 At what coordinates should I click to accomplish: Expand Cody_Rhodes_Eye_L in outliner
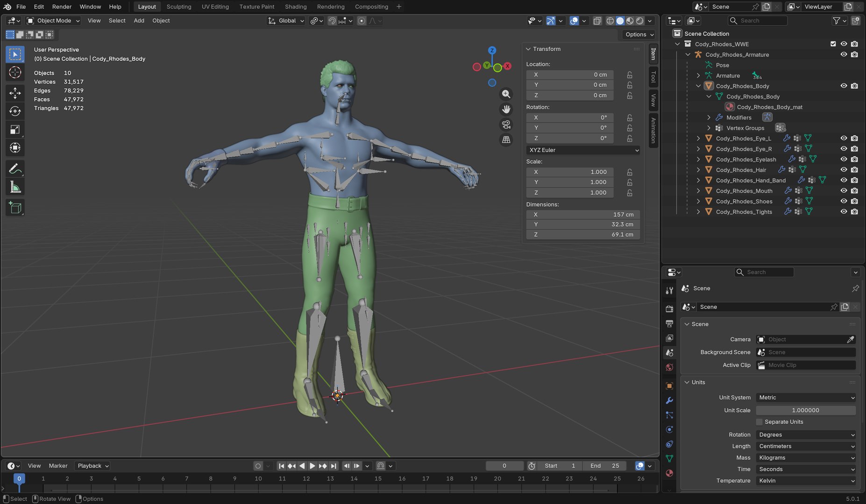698,139
